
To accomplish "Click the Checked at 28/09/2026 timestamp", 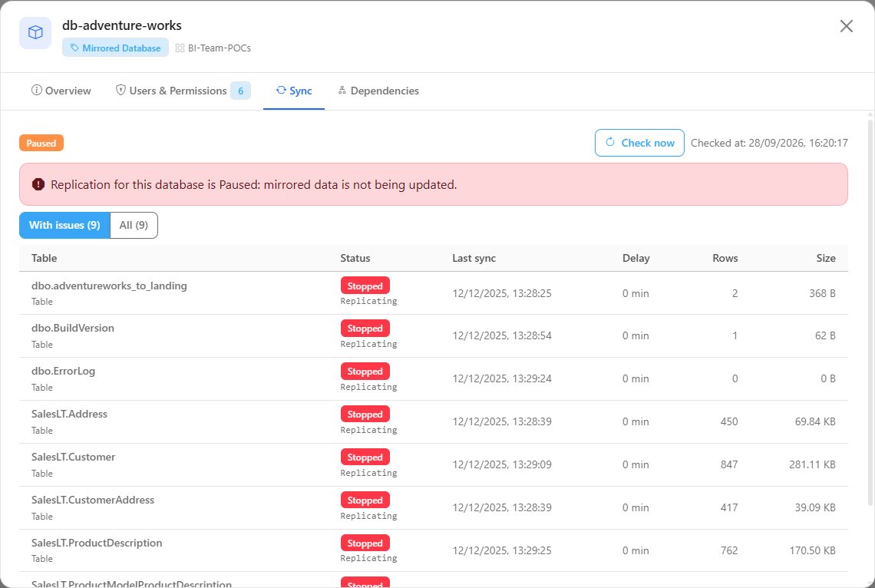I will point(769,143).
